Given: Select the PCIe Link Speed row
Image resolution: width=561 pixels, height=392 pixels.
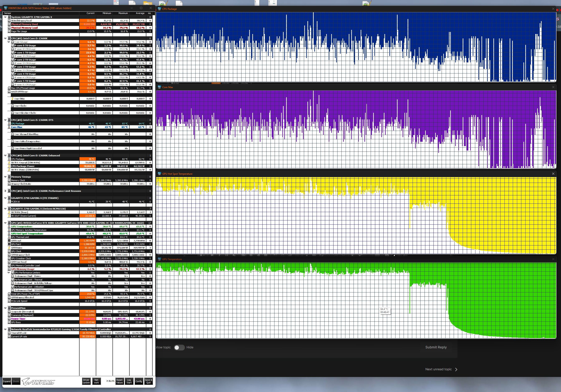Looking at the screenshot, I should tap(78, 301).
